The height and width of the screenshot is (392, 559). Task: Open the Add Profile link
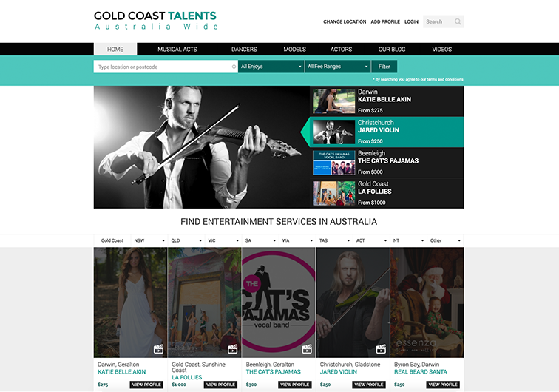click(385, 21)
